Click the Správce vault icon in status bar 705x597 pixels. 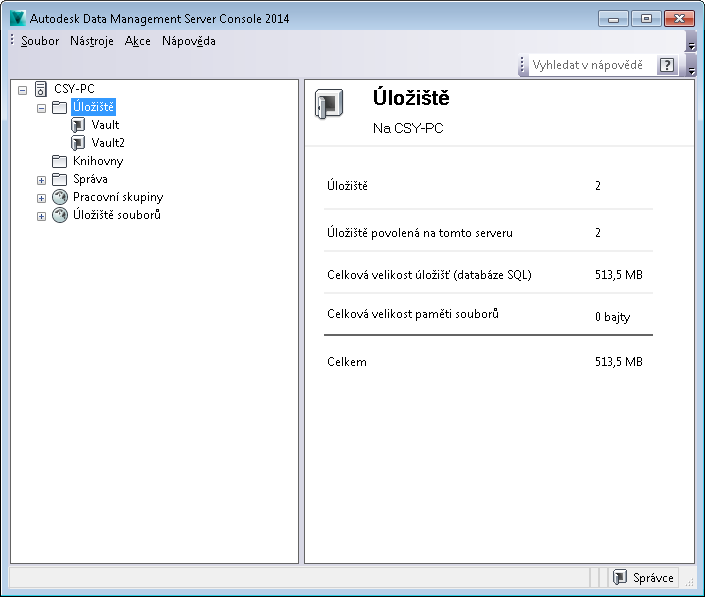[x=620, y=577]
